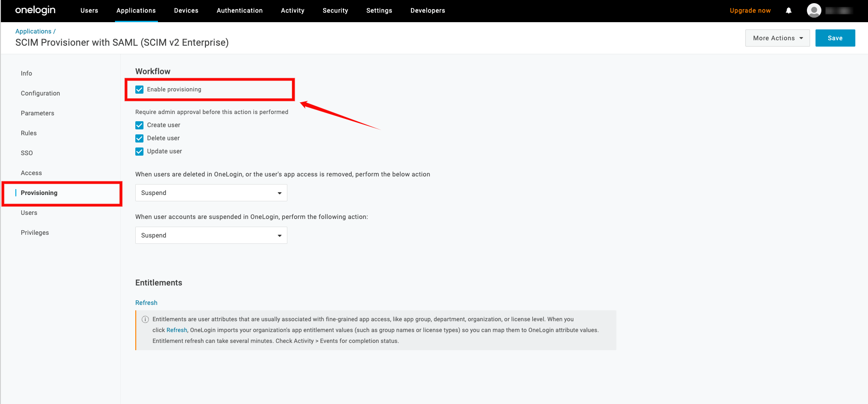Select the Provisioning sidebar tab
This screenshot has height=404, width=868.
pos(39,193)
